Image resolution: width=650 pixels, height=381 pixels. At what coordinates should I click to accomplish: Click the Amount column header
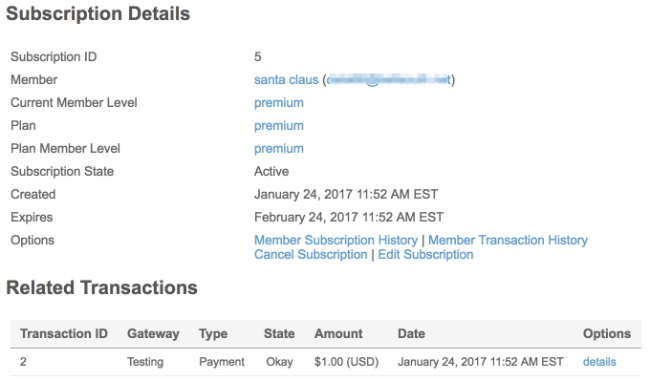[338, 334]
